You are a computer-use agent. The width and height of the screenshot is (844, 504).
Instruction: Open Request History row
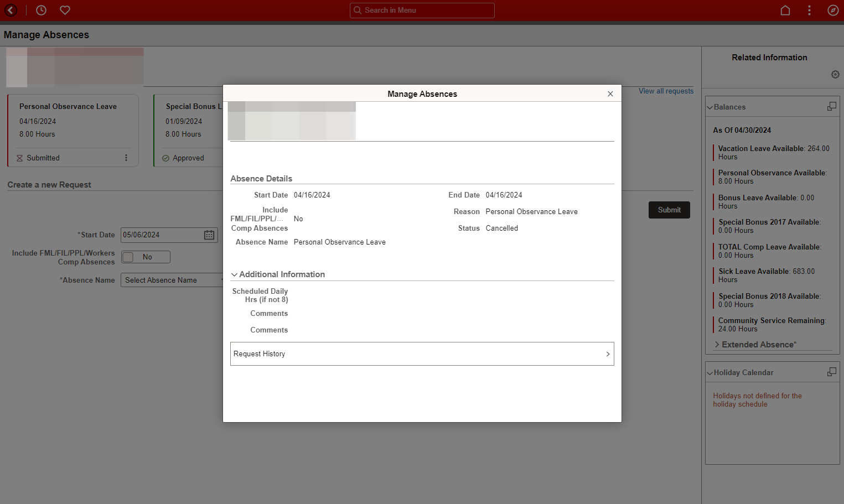(x=422, y=354)
